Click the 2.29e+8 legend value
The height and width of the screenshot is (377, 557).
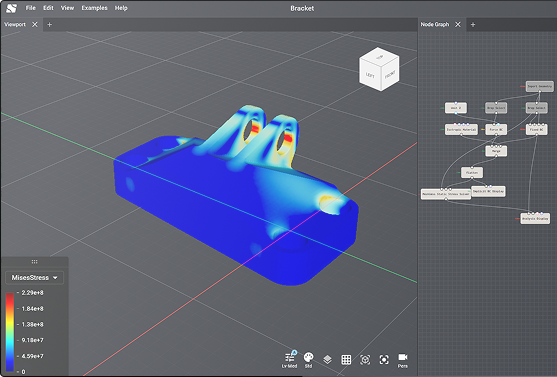pos(32,292)
